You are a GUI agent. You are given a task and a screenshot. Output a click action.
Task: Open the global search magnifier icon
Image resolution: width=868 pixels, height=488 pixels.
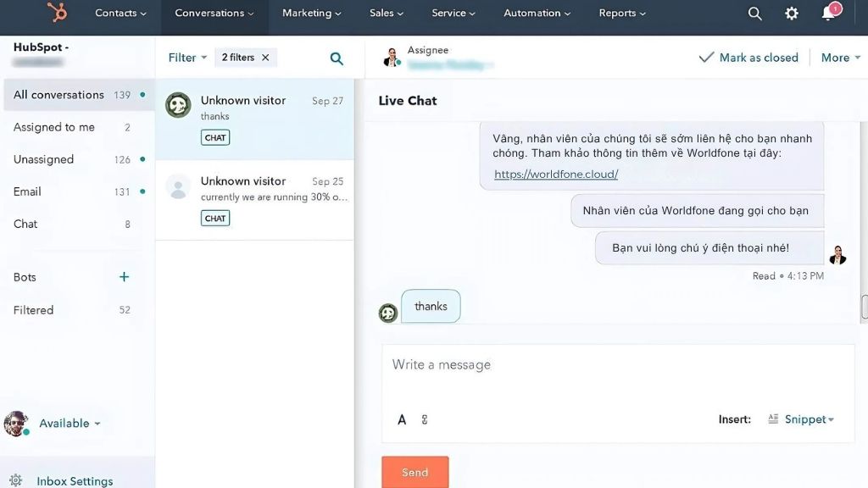coord(754,14)
